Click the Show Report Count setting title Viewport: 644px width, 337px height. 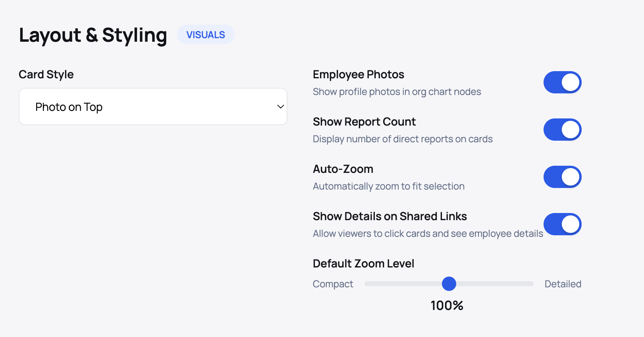point(364,122)
